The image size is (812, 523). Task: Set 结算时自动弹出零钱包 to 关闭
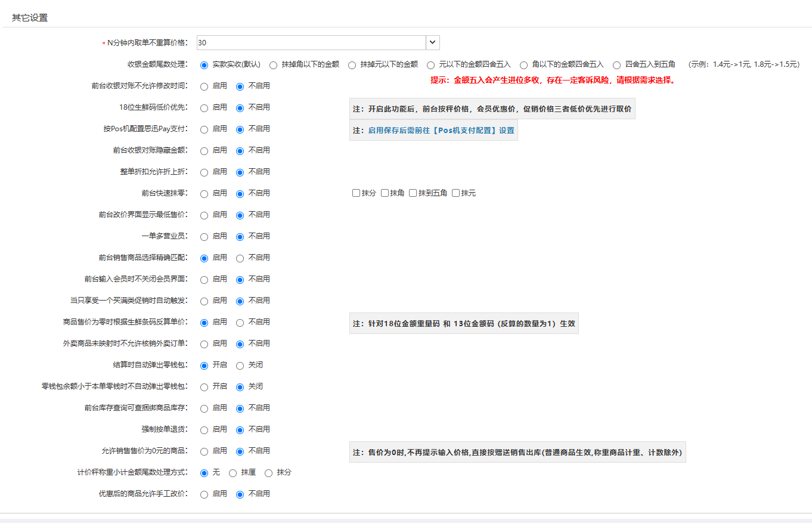click(240, 366)
